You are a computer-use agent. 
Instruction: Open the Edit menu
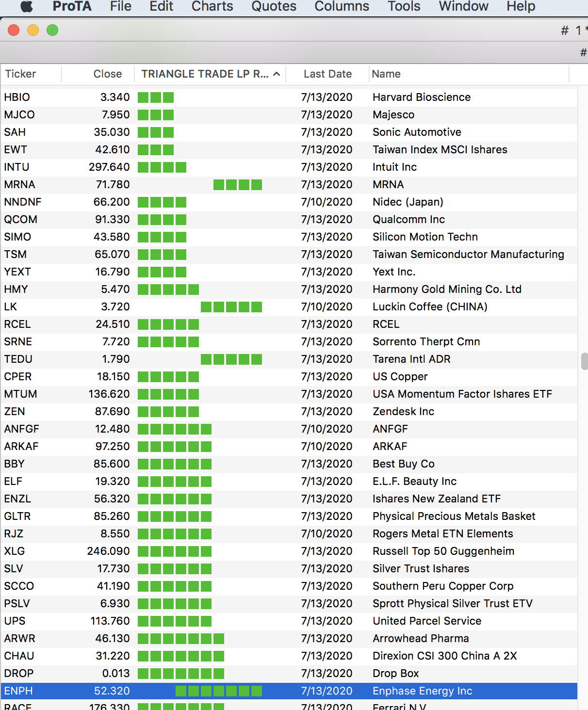coord(162,6)
